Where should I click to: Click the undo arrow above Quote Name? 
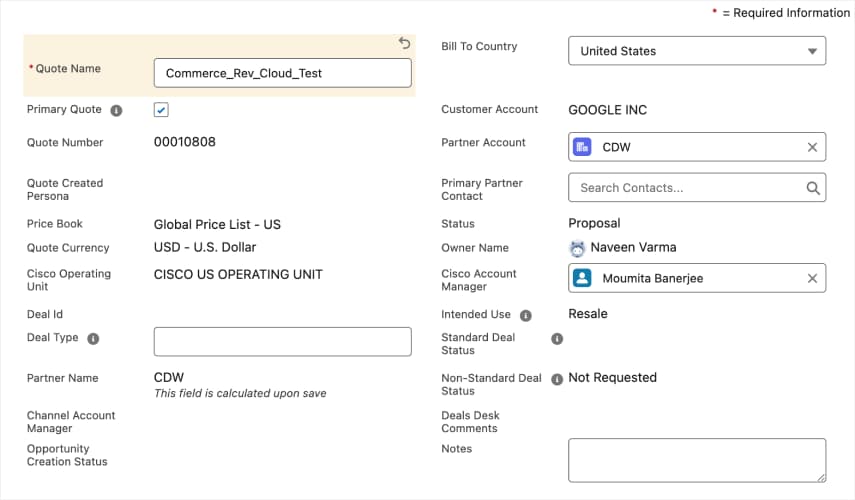point(404,43)
